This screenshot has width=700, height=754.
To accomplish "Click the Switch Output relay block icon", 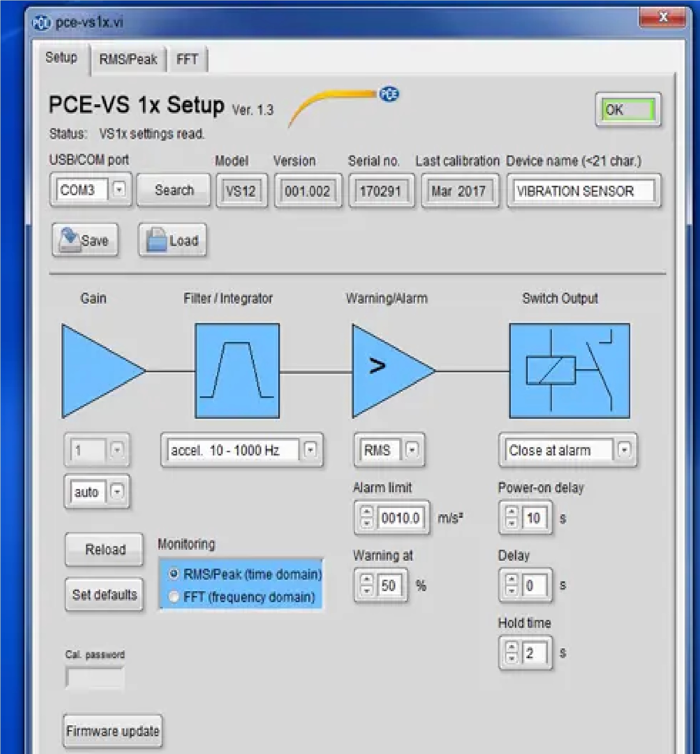I will (x=570, y=371).
